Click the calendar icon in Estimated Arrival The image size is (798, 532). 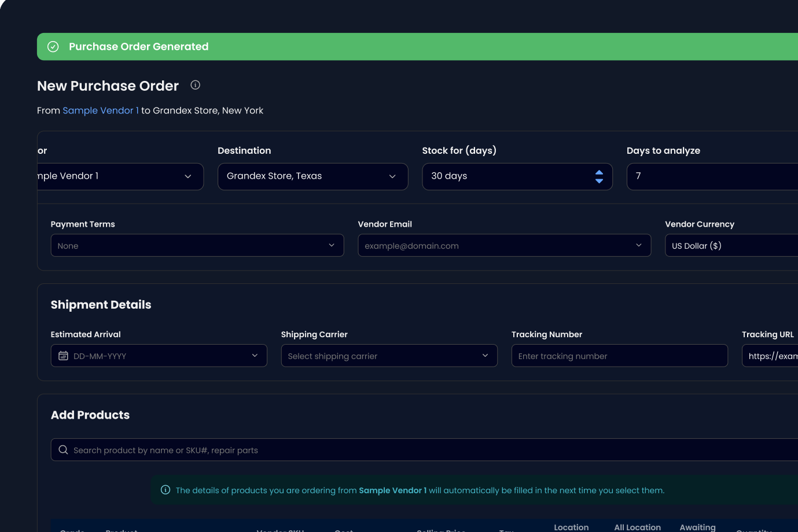coord(63,356)
